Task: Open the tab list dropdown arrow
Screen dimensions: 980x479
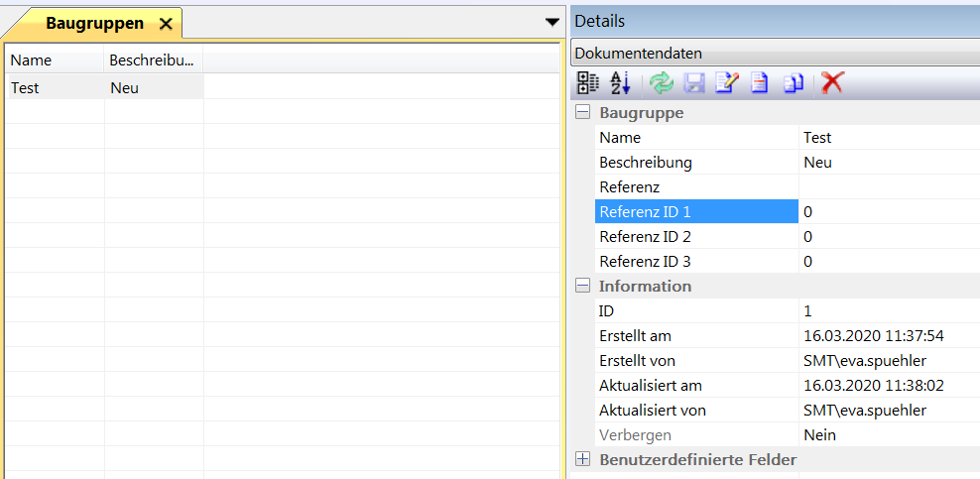Action: 552,22
